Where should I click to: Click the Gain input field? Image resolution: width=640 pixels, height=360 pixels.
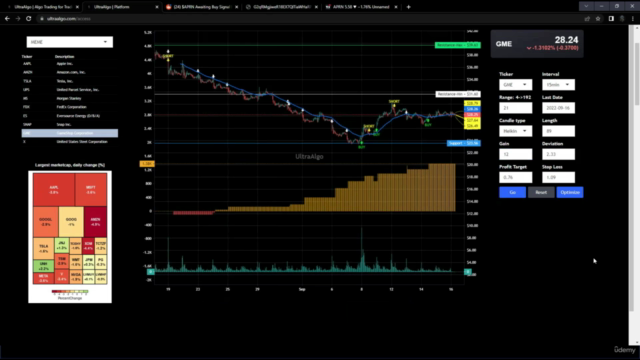click(x=516, y=154)
